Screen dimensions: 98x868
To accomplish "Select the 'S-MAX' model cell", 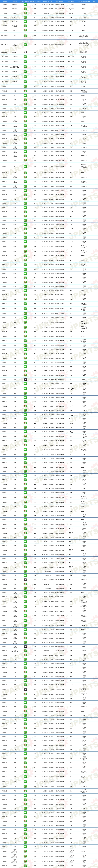I will point(15,30).
